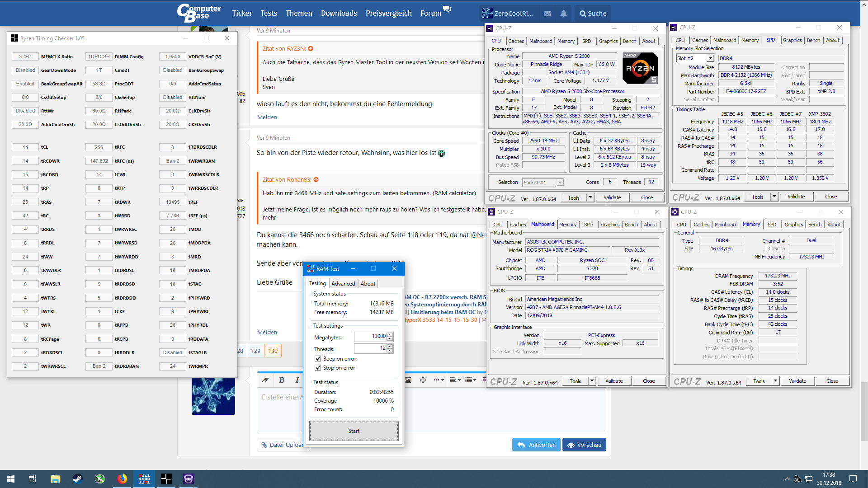
Task: Open Firefox from the taskbar
Action: pyautogui.click(x=122, y=479)
